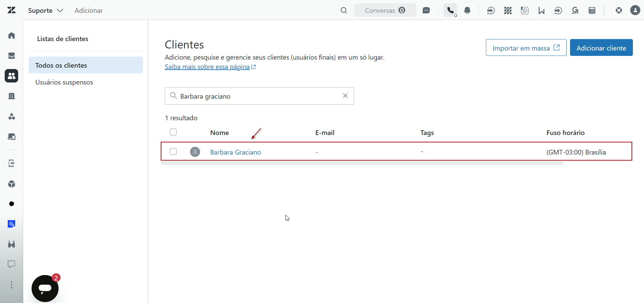Open the phone call icon
The image size is (644, 303).
click(450, 10)
